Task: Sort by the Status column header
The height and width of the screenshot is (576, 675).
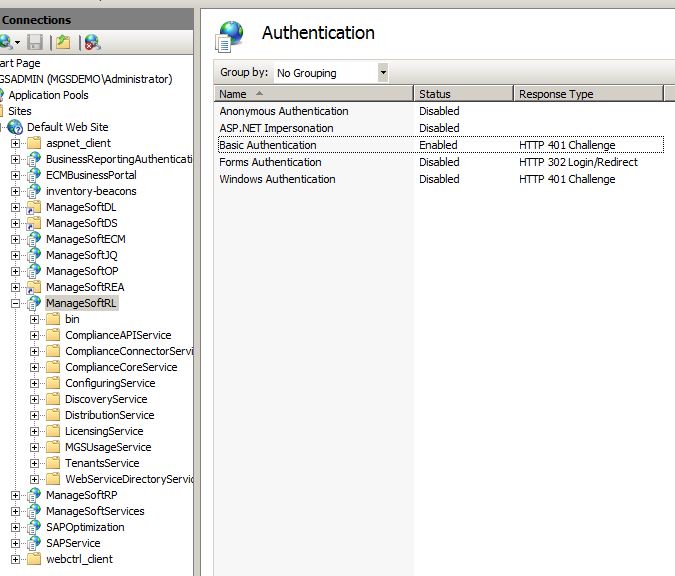Action: tap(463, 93)
